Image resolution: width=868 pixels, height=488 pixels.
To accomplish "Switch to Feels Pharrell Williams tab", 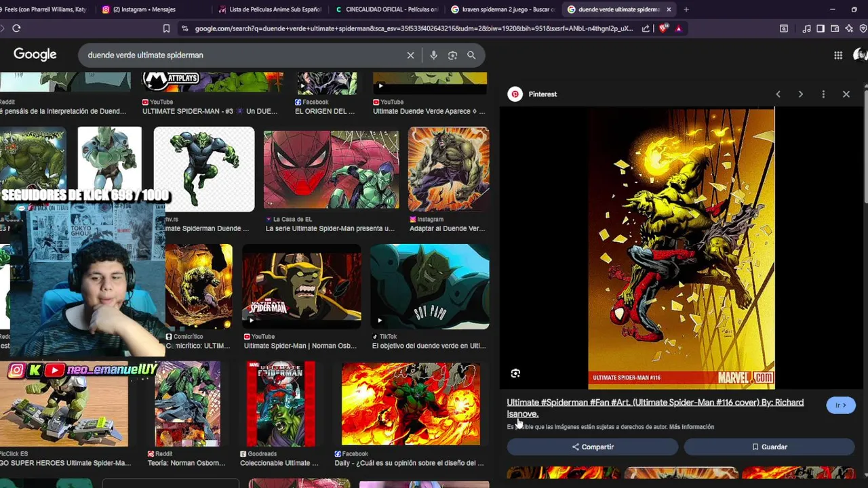I will pyautogui.click(x=44, y=9).
